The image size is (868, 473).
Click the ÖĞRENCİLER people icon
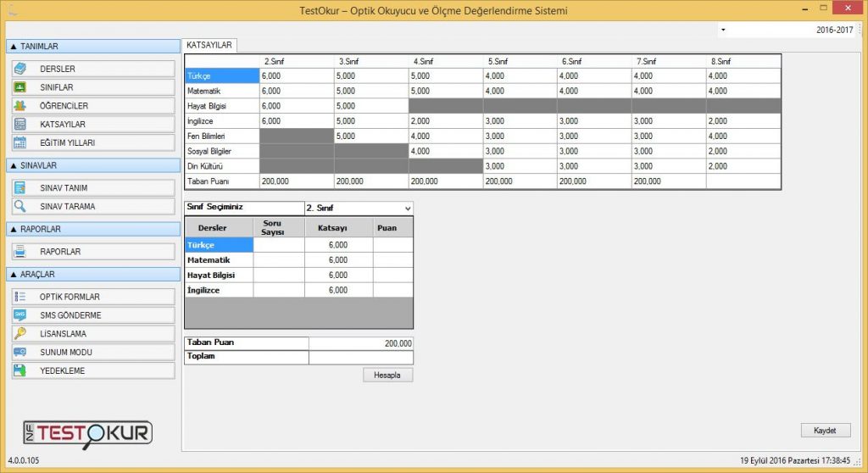coord(20,105)
